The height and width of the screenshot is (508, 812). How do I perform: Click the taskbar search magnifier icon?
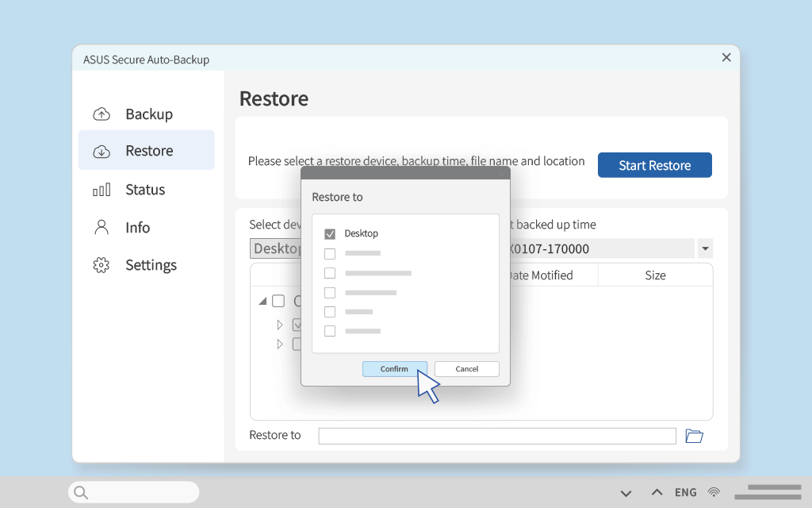click(x=81, y=492)
